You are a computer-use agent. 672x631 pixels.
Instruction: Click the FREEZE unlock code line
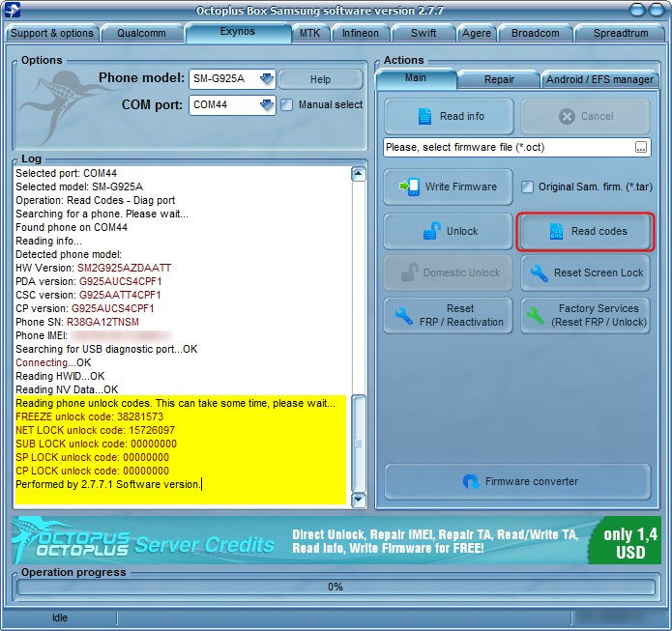coord(90,416)
